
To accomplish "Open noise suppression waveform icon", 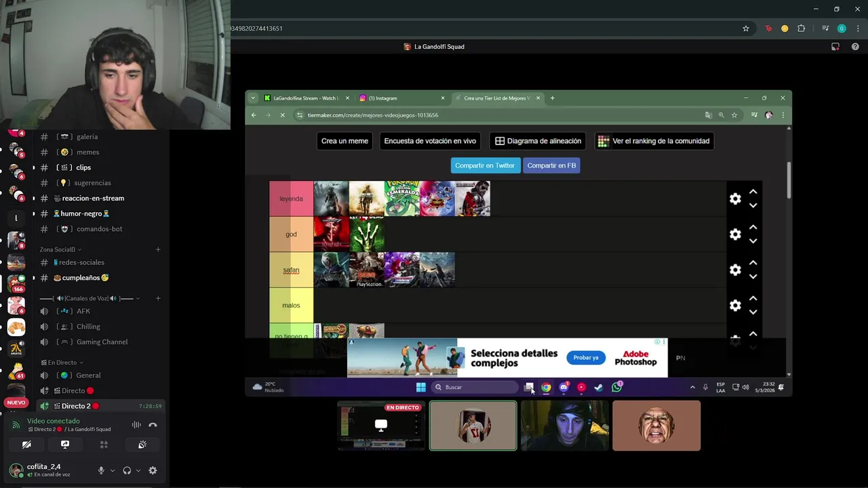I will pos(136,425).
